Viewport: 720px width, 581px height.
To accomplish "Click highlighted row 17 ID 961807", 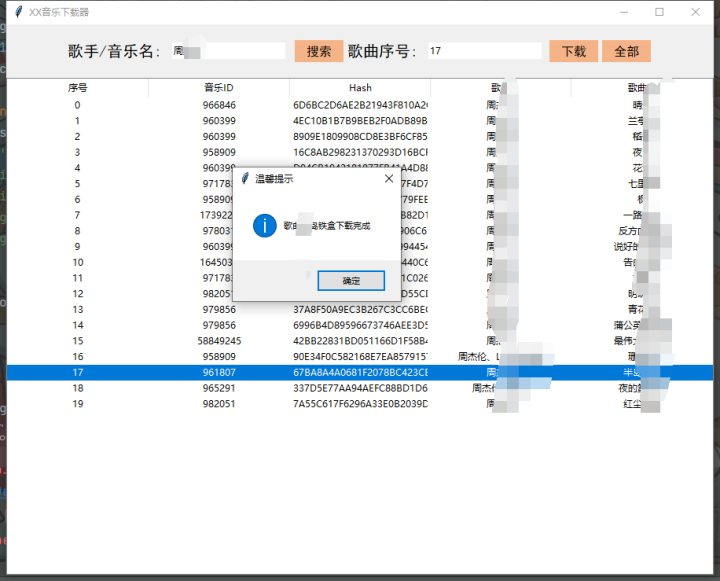I will (x=219, y=372).
